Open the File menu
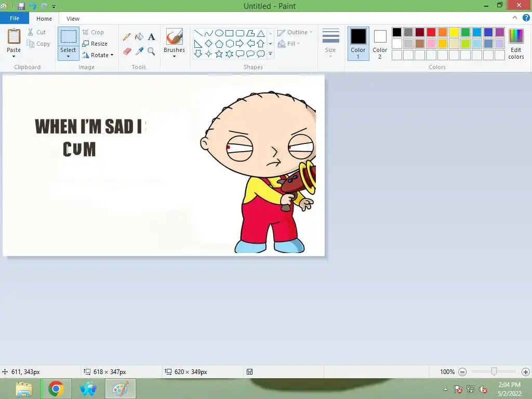This screenshot has width=532, height=399. (14, 18)
